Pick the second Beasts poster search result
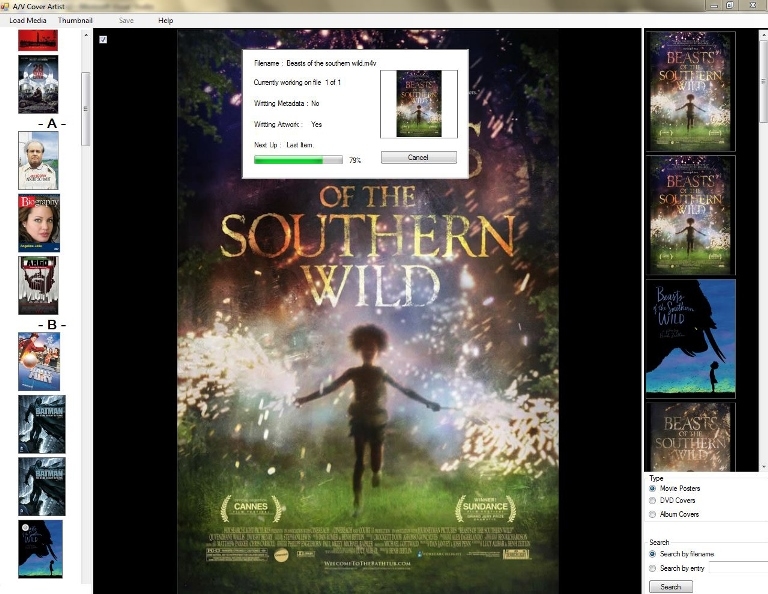This screenshot has height=594, width=768. (691, 215)
